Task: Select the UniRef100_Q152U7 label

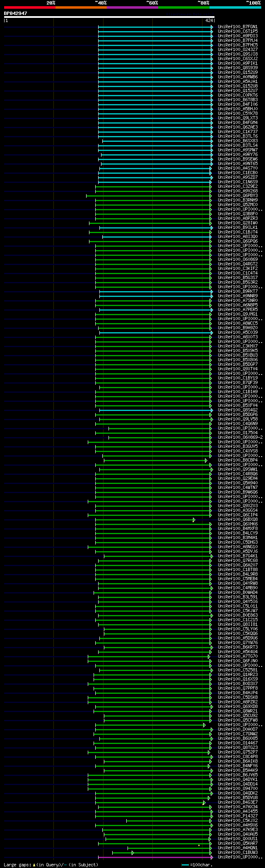Action: click(238, 91)
